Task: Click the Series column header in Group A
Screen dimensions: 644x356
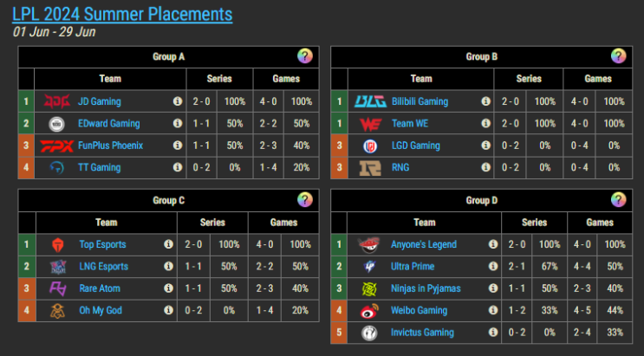Action: click(x=219, y=79)
